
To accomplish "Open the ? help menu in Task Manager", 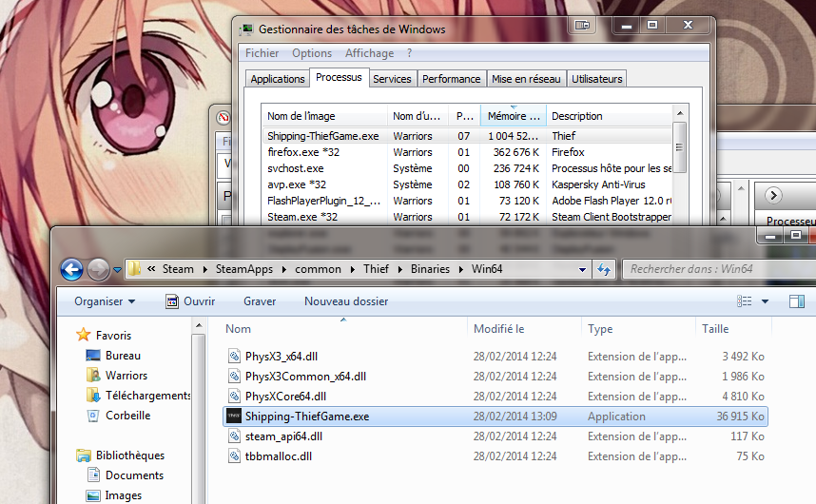I will pos(410,53).
